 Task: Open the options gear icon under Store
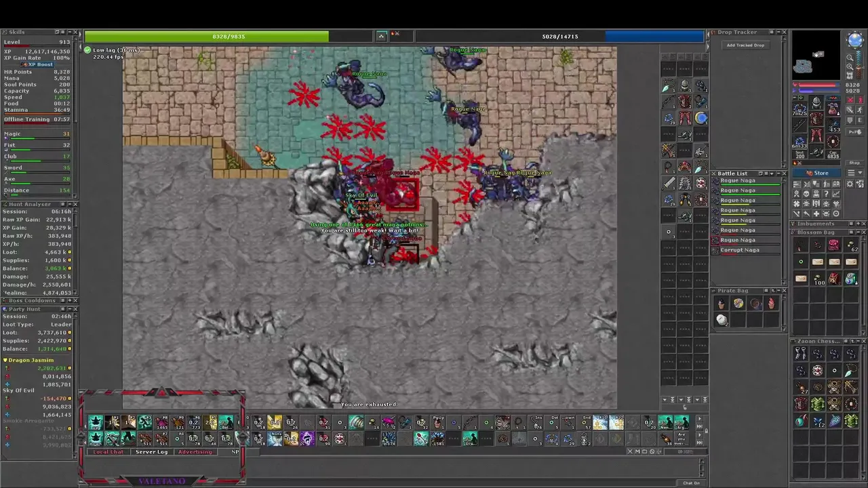(x=850, y=184)
